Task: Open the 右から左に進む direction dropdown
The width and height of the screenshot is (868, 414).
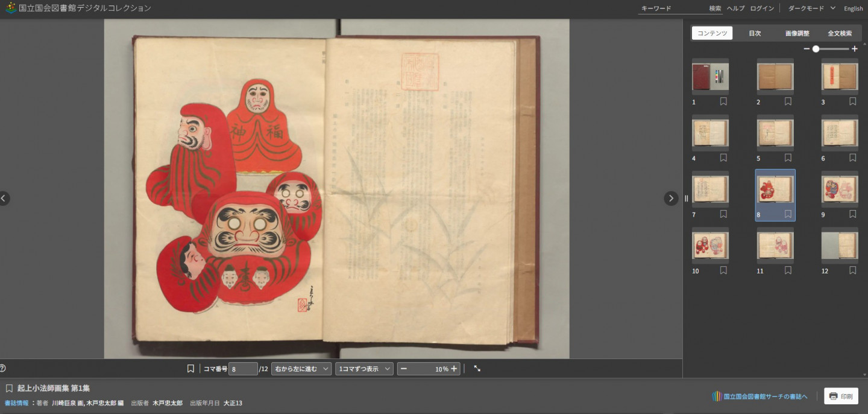Action: click(x=301, y=369)
